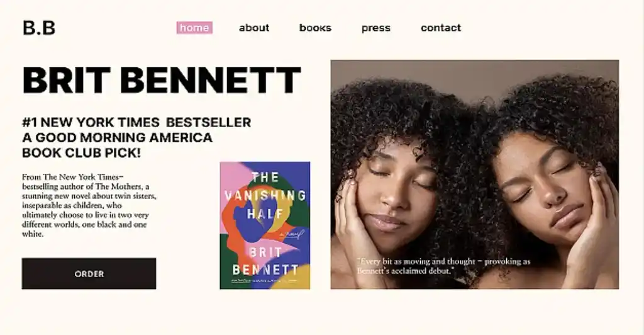Click the ORDER button
The height and width of the screenshot is (335, 644).
89,273
